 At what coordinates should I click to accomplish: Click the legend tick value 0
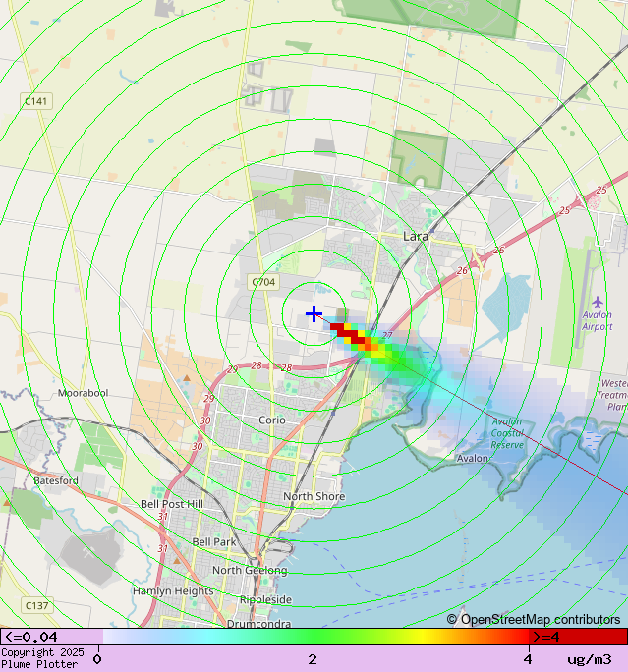97,659
